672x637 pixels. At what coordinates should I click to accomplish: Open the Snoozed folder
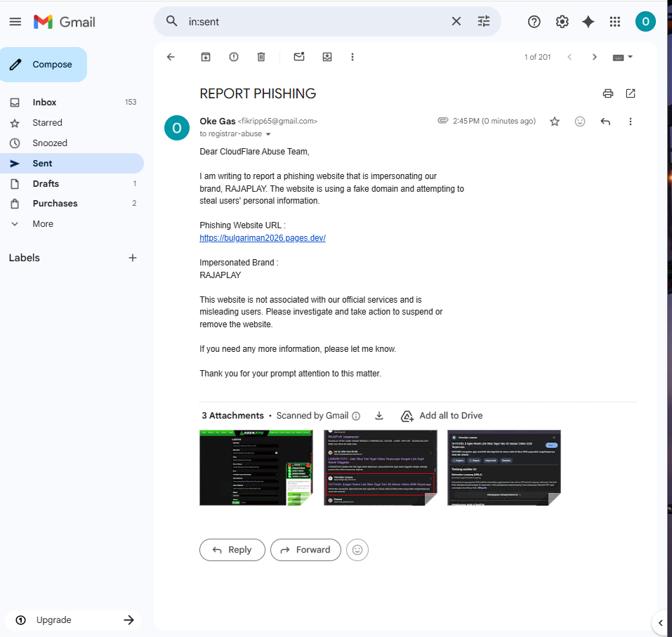(x=72, y=143)
